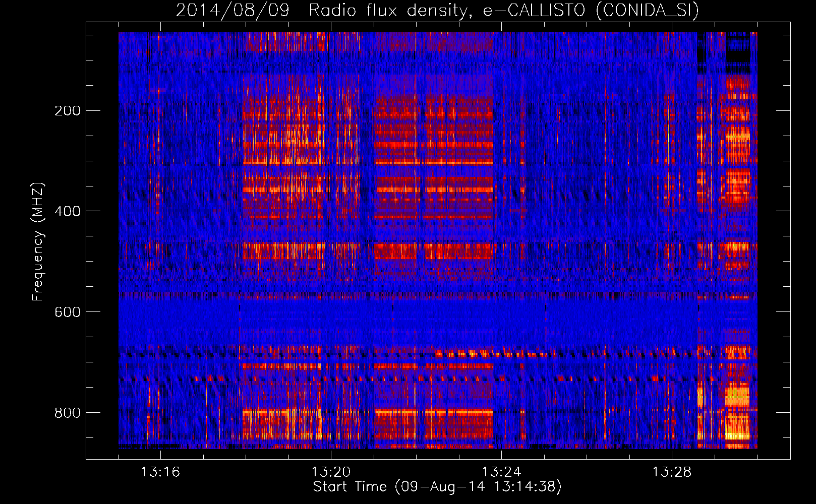Click the 13:16 time tick label
816x504 pixels.
[x=160, y=472]
